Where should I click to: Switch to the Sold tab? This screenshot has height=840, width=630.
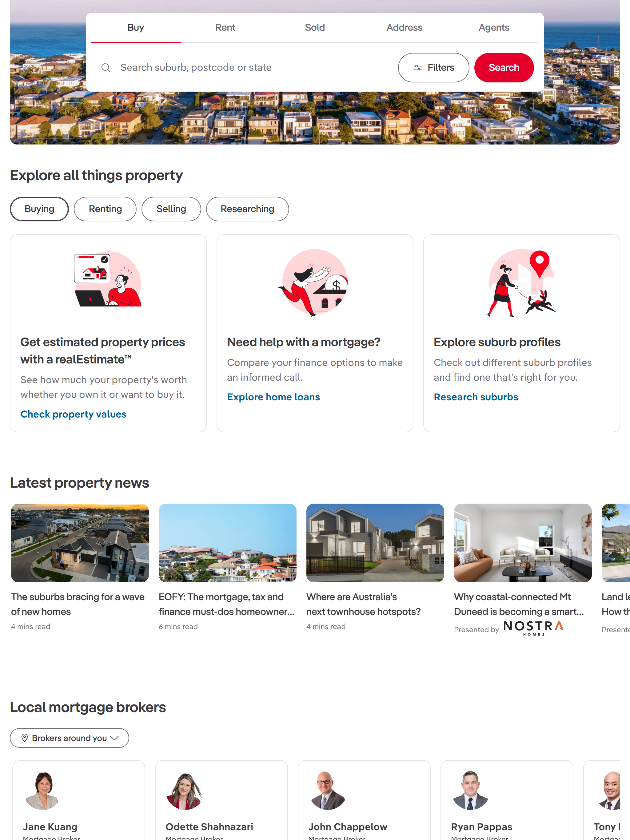(x=315, y=28)
